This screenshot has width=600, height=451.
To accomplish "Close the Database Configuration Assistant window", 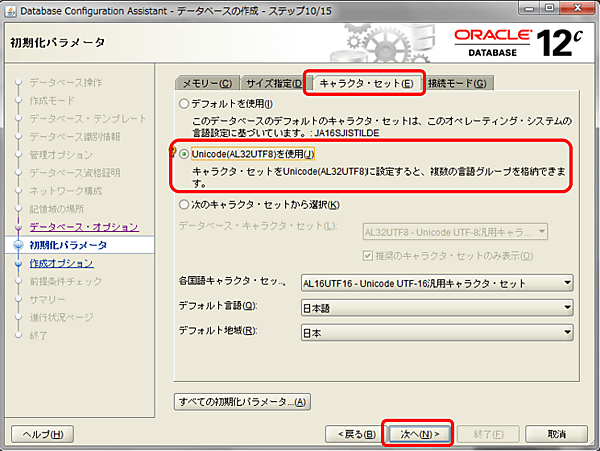I will 578,8.
